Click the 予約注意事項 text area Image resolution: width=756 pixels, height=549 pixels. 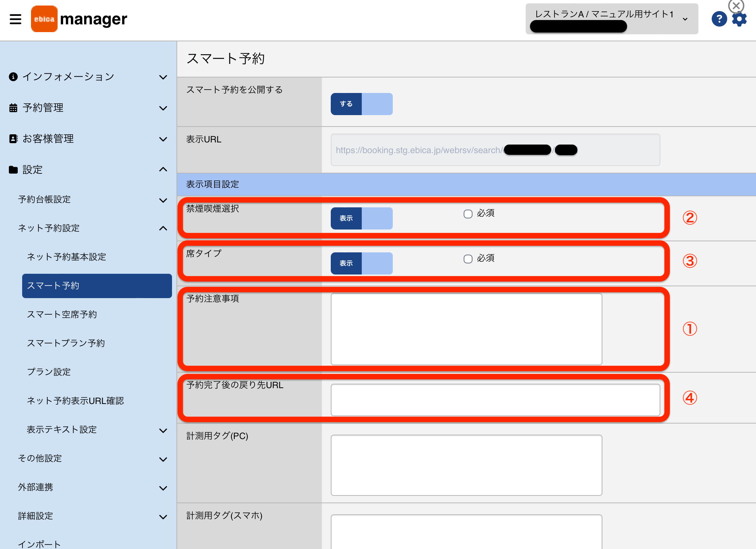click(x=467, y=329)
